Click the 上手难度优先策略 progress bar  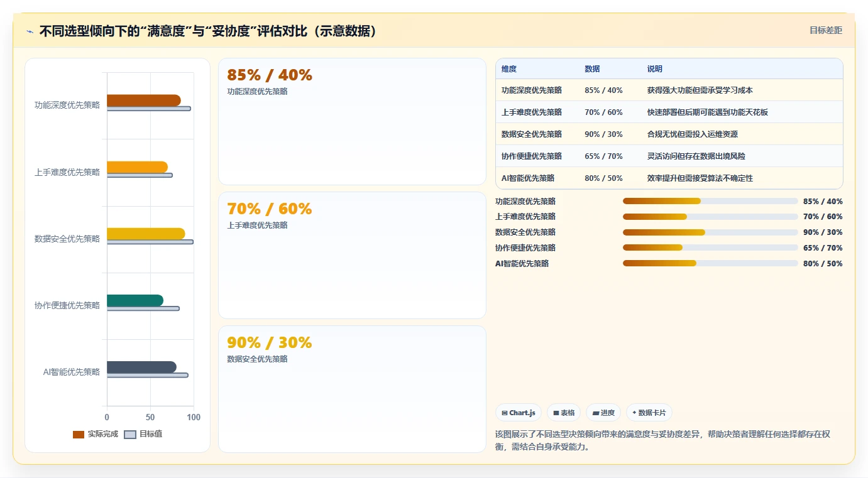710,217
